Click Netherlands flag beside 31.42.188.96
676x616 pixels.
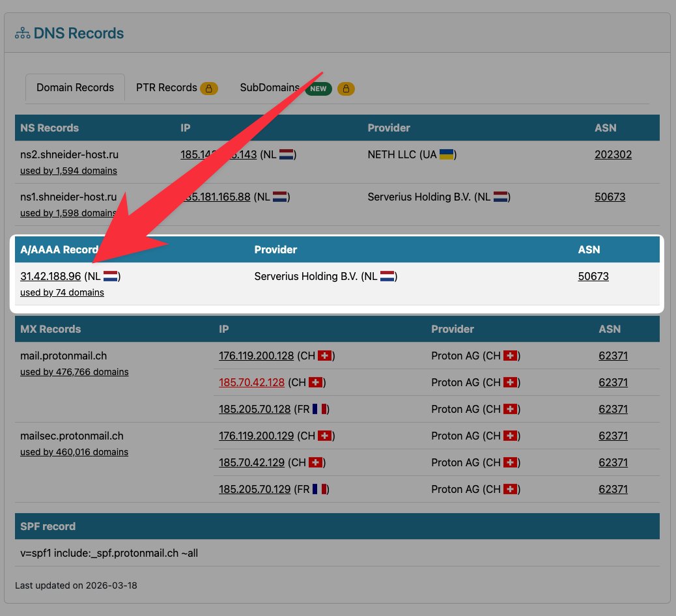(x=111, y=276)
